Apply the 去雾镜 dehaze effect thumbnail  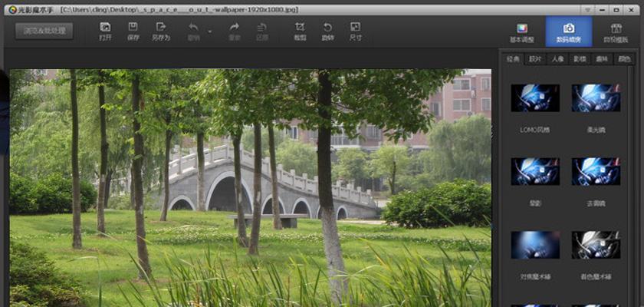(x=596, y=171)
